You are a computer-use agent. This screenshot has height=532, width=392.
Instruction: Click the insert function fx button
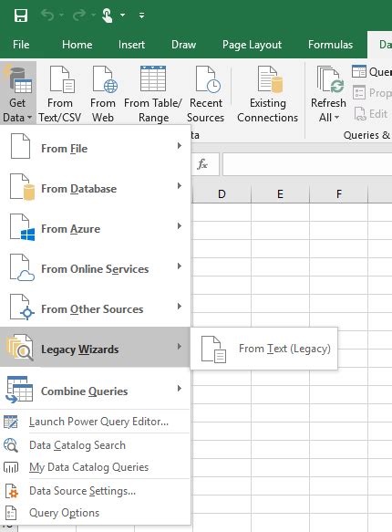[x=202, y=164]
